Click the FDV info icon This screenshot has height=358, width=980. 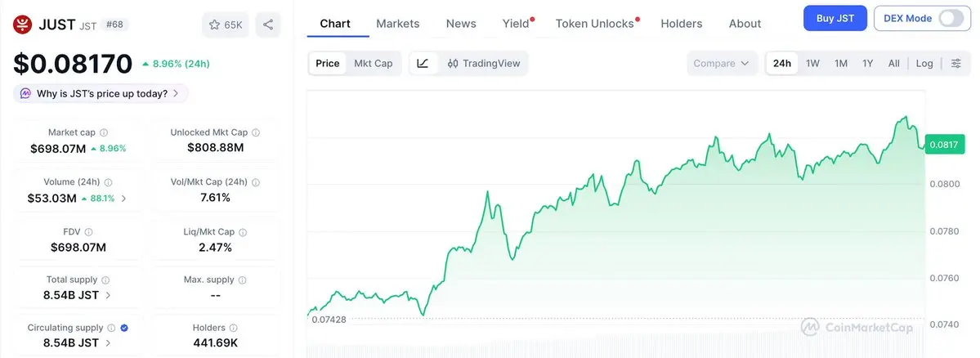click(89, 232)
